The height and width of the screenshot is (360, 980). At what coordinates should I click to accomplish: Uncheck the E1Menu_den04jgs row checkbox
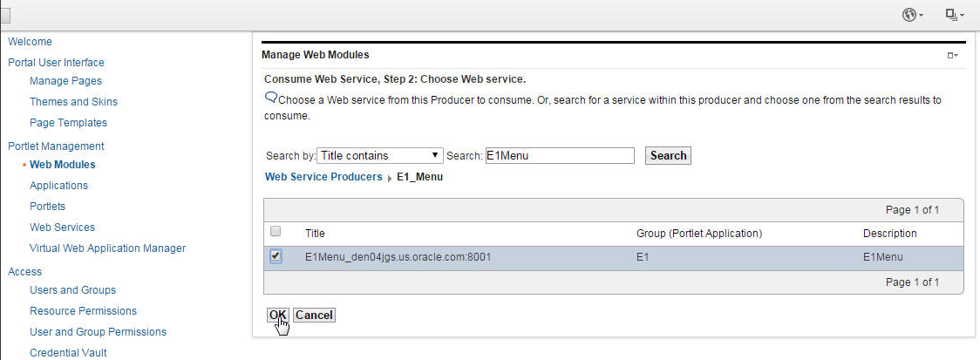(276, 256)
